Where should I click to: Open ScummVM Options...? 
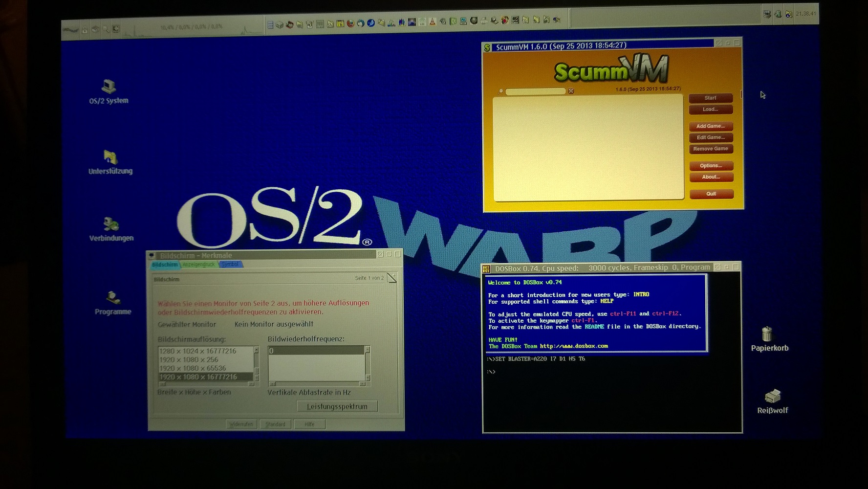[711, 166]
